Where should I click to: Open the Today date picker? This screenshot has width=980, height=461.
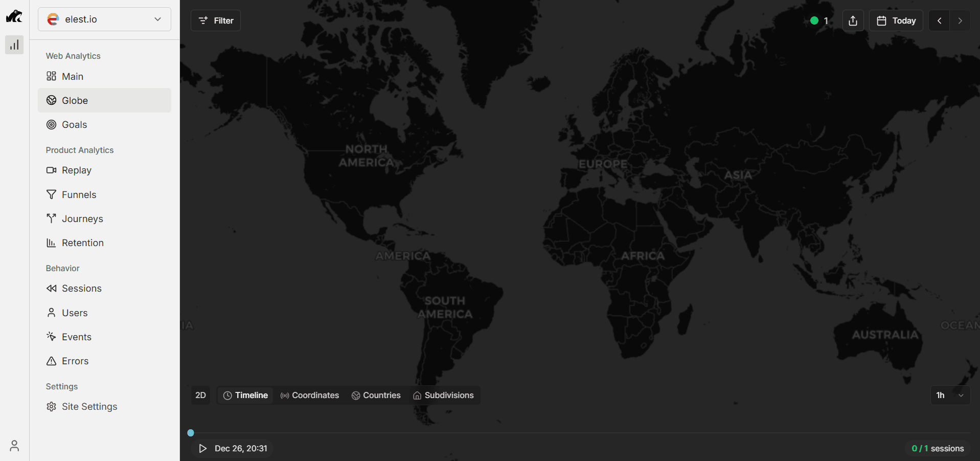(896, 20)
